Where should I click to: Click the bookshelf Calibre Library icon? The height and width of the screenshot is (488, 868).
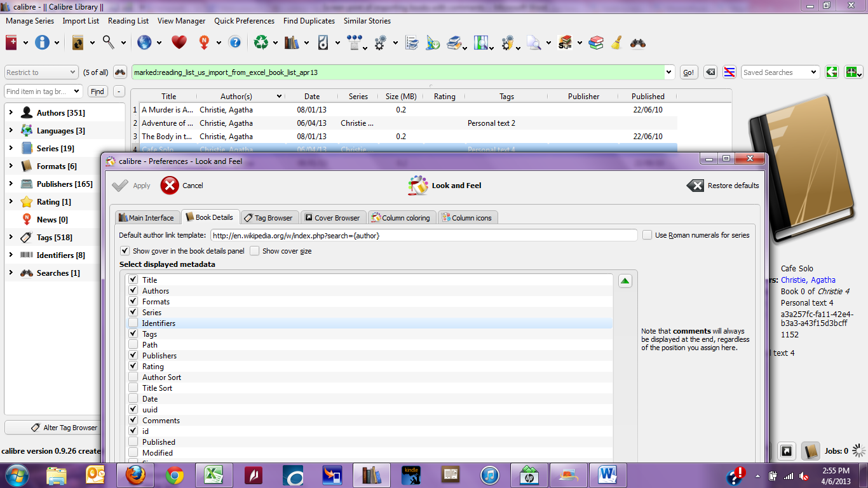tap(292, 43)
